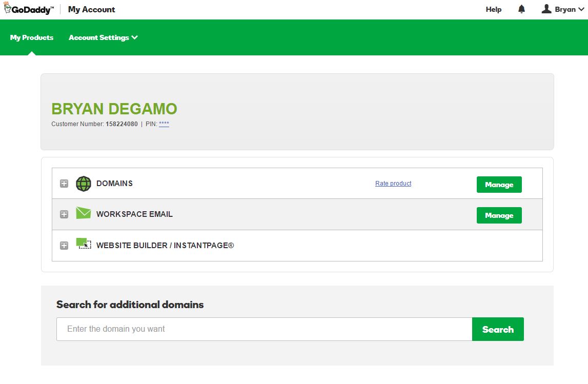Open the Help menu link
Screen dimensions: 588x384
pyautogui.click(x=494, y=9)
